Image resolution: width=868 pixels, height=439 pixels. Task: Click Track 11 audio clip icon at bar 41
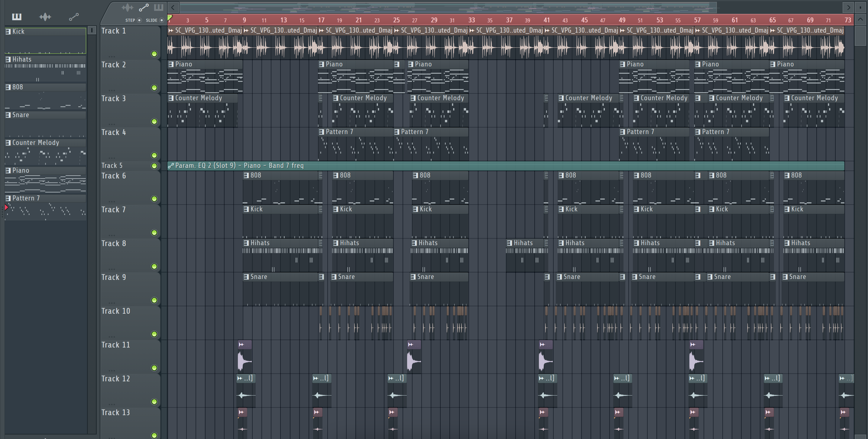click(x=542, y=344)
